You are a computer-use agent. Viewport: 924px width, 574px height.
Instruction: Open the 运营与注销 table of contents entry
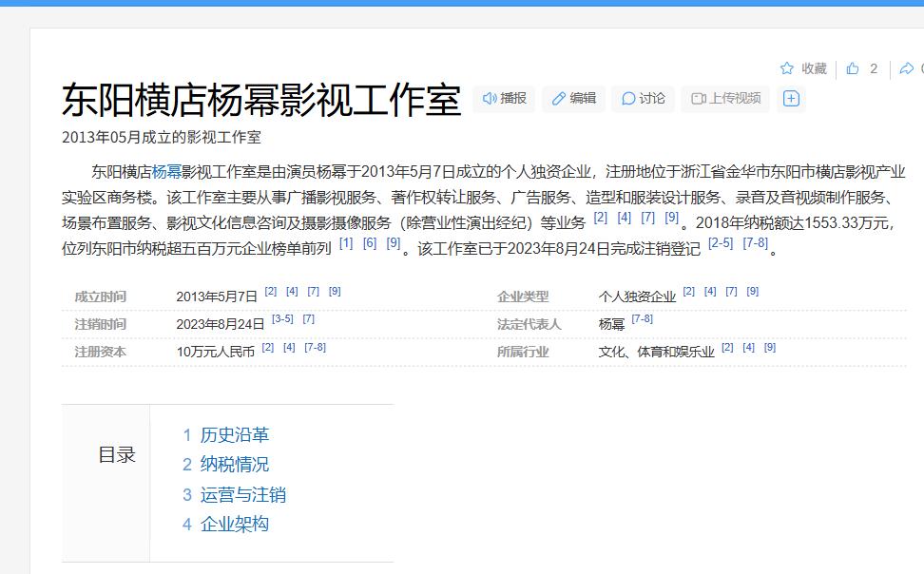click(242, 494)
